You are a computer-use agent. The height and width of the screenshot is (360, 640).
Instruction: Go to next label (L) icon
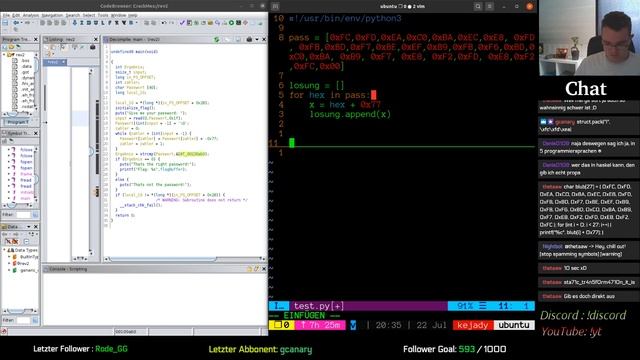[103, 23]
